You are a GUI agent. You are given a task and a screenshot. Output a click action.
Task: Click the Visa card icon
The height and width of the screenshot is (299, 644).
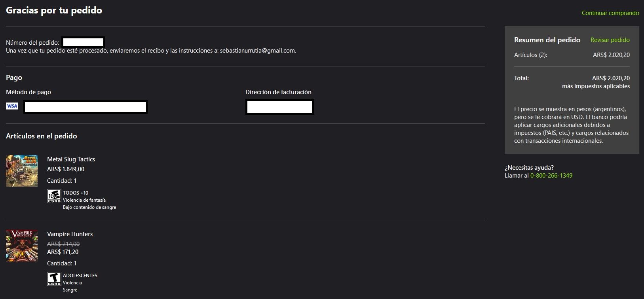click(12, 106)
